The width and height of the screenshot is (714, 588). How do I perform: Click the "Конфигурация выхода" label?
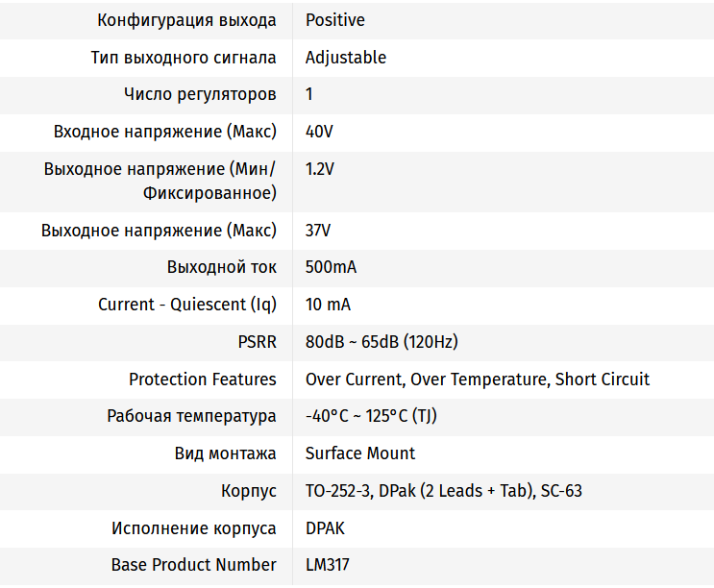(x=186, y=20)
